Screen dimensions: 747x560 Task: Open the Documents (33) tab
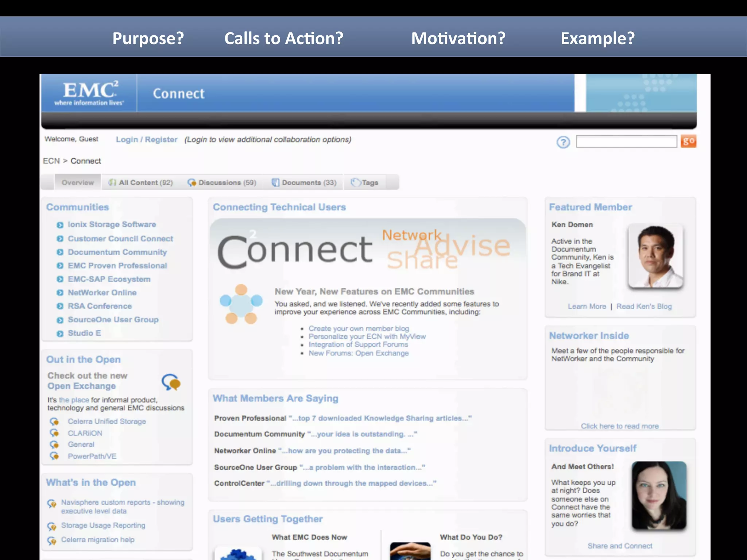tap(304, 183)
